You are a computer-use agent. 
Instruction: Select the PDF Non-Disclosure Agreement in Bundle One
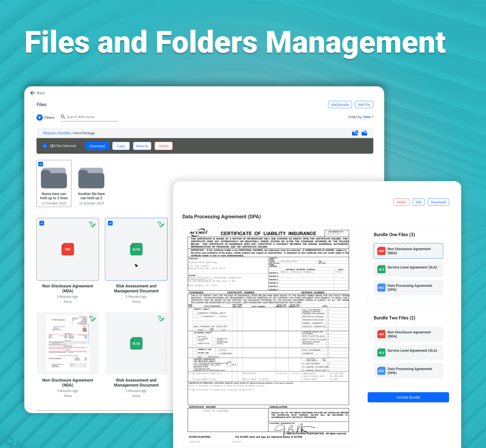tap(408, 251)
